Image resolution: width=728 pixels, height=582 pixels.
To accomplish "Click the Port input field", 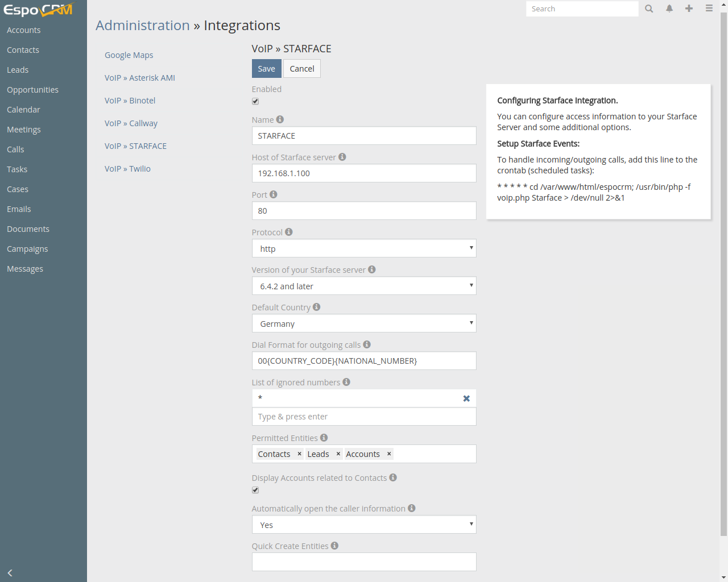I will pyautogui.click(x=364, y=211).
